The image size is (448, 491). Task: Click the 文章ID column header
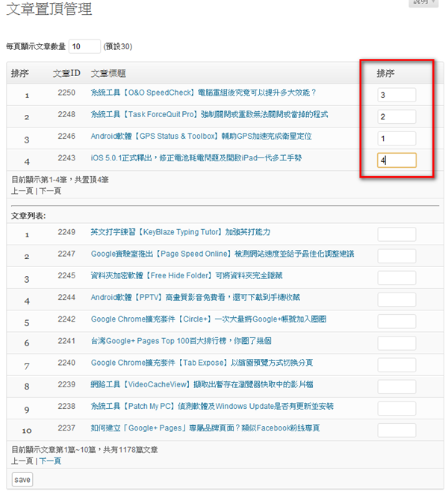pos(66,74)
